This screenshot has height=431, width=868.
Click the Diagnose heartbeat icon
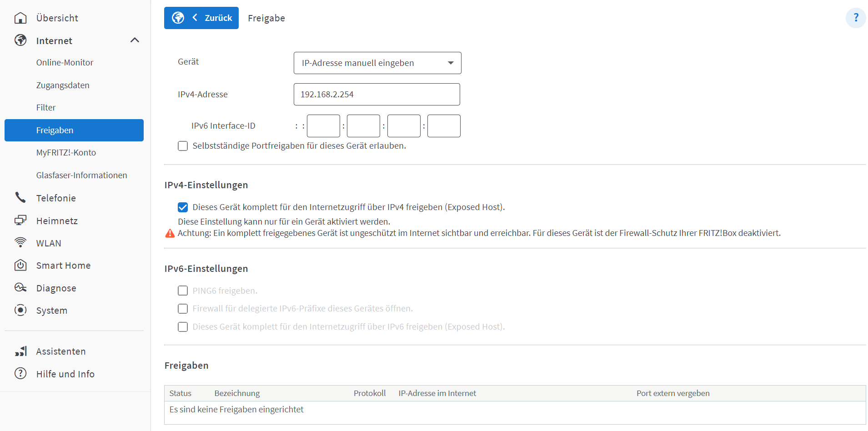[20, 287]
